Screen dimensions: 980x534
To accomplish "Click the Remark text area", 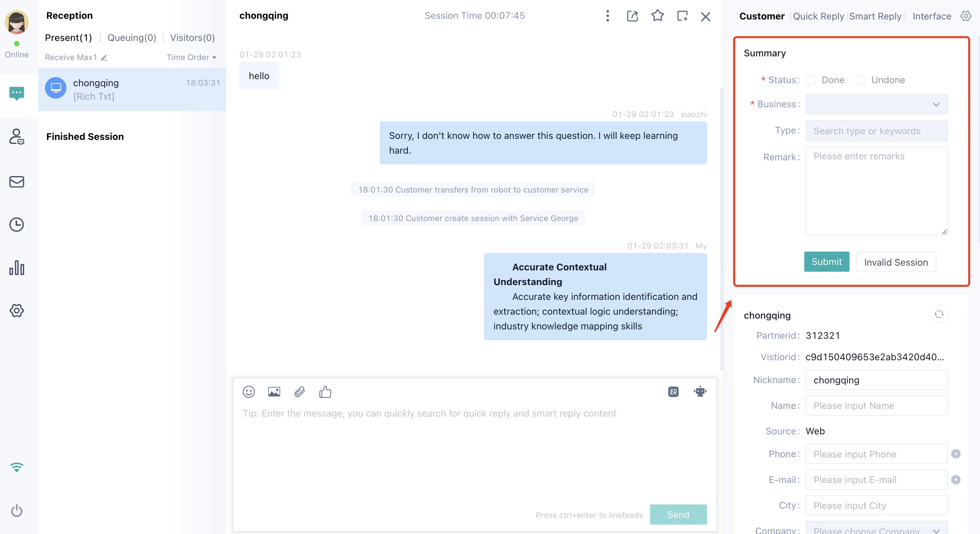I will click(876, 192).
